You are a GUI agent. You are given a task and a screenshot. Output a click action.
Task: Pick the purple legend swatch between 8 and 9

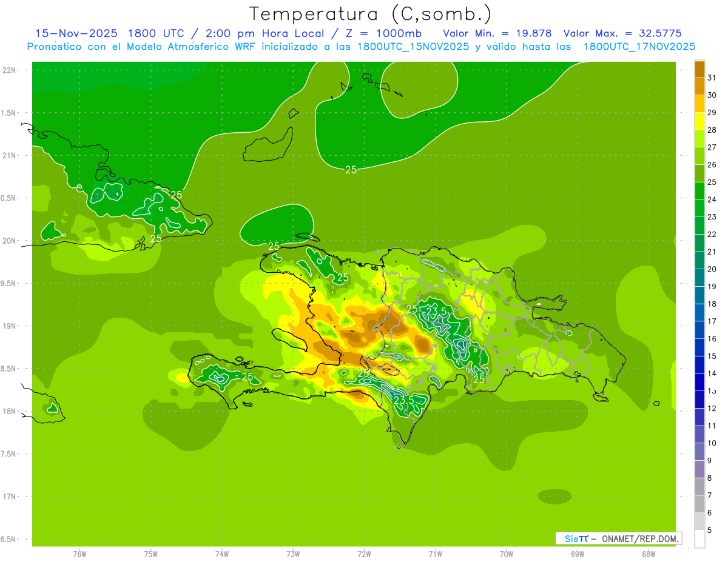click(x=699, y=469)
